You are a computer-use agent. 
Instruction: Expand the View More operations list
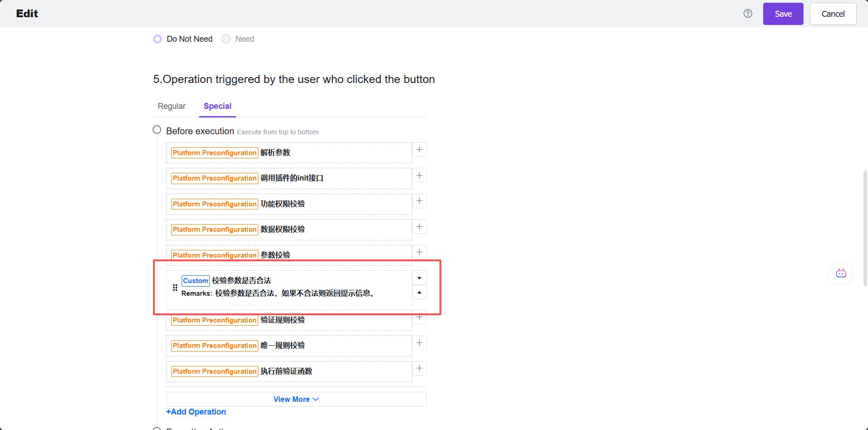296,399
